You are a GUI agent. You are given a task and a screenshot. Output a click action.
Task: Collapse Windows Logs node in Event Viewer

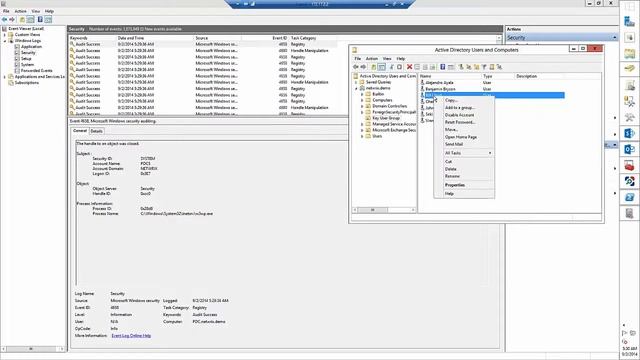[5, 41]
